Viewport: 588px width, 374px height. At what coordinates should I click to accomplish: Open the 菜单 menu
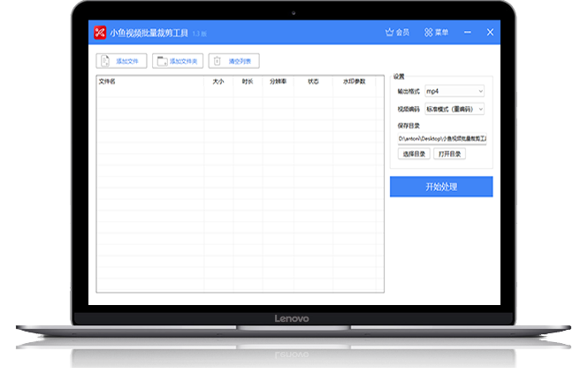[x=436, y=32]
